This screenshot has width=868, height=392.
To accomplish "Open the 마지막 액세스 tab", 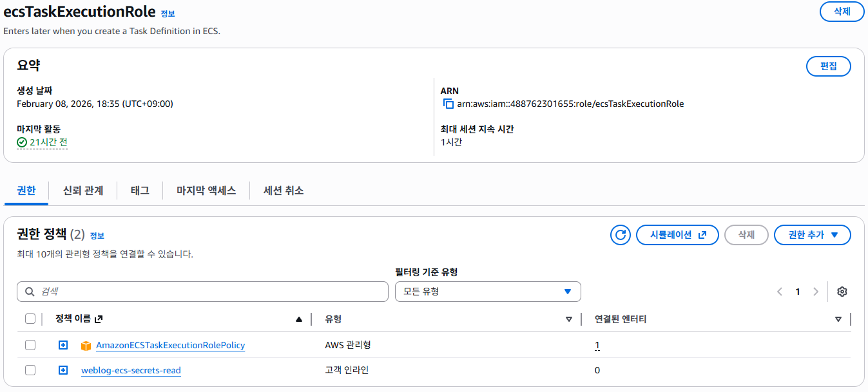I will click(206, 191).
